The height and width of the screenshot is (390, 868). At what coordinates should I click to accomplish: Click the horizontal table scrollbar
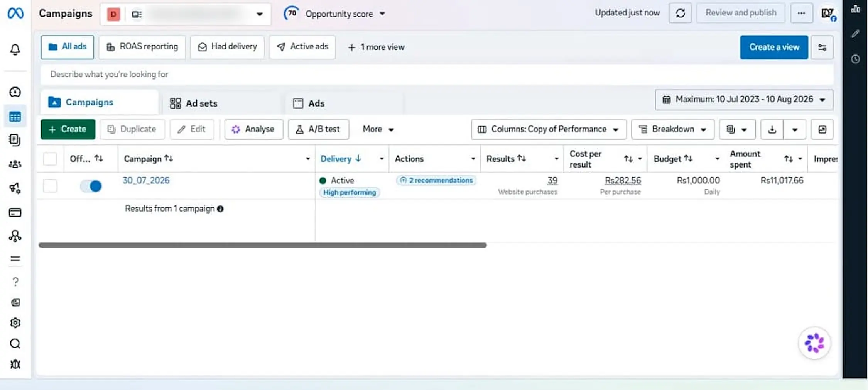pyautogui.click(x=262, y=245)
